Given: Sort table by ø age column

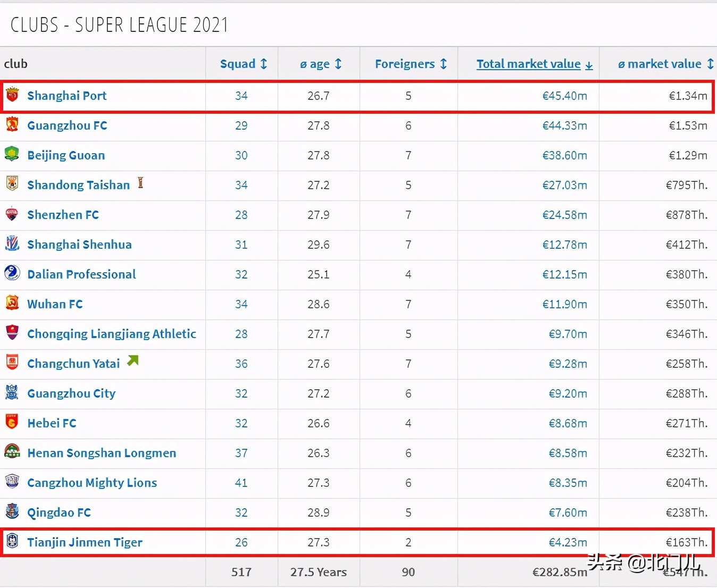Looking at the screenshot, I should click(321, 64).
